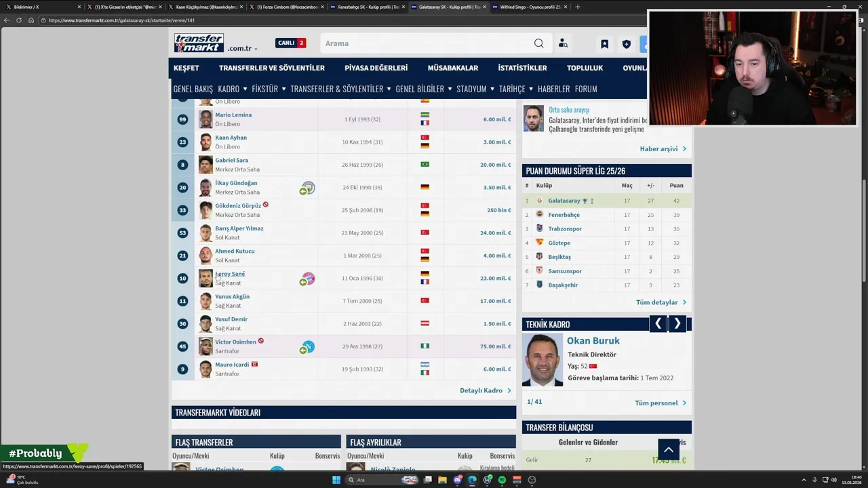Show the previous staff member in Teknik Kadro
868x488 pixels.
click(x=658, y=324)
